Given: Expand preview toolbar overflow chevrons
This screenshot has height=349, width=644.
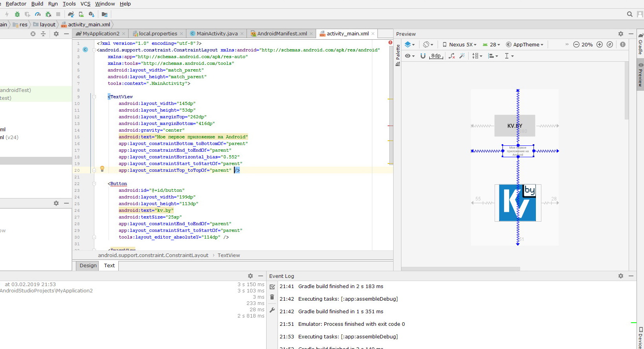Looking at the screenshot, I should 567,44.
